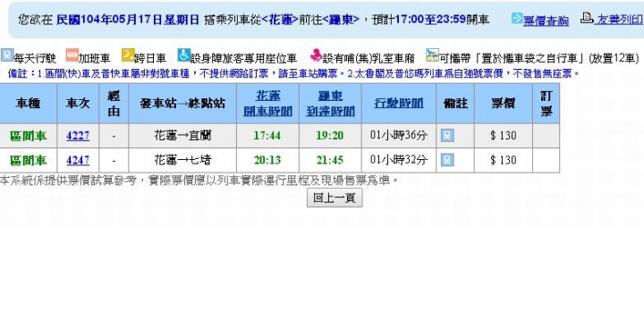Click the 花蓮→七堵 route cell
644x328 pixels.
182,160
